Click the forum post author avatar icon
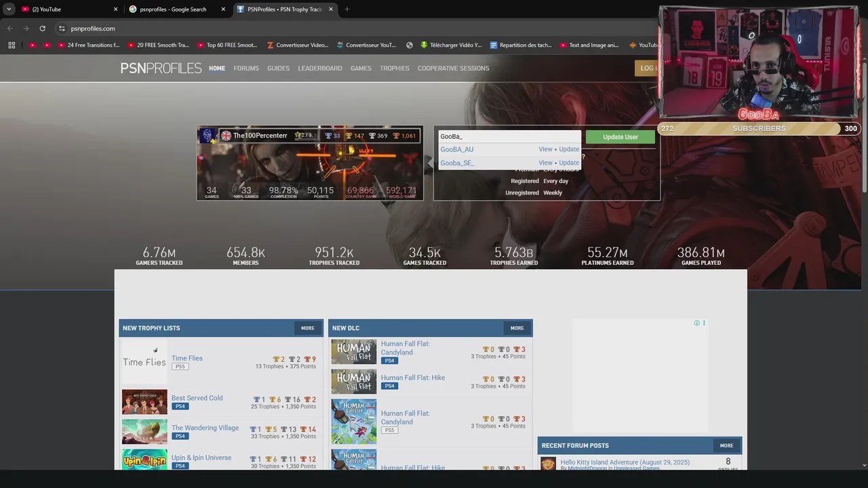This screenshot has width=868, height=488. click(548, 464)
